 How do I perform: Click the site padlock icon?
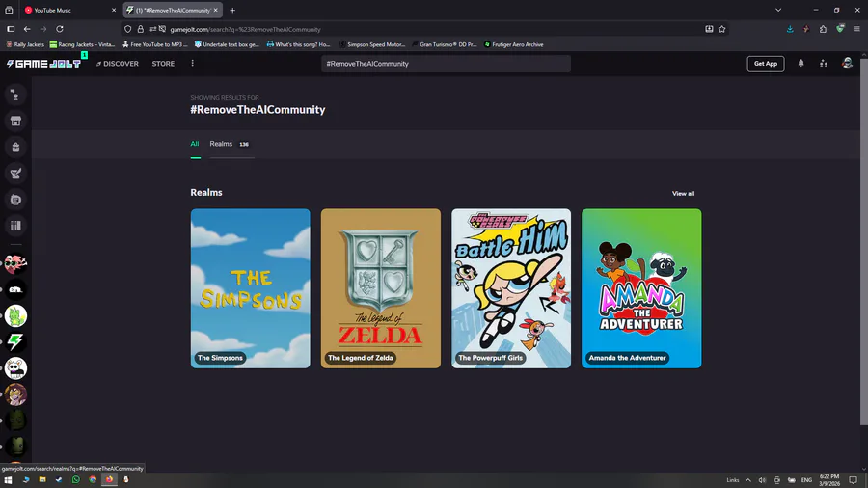[141, 29]
